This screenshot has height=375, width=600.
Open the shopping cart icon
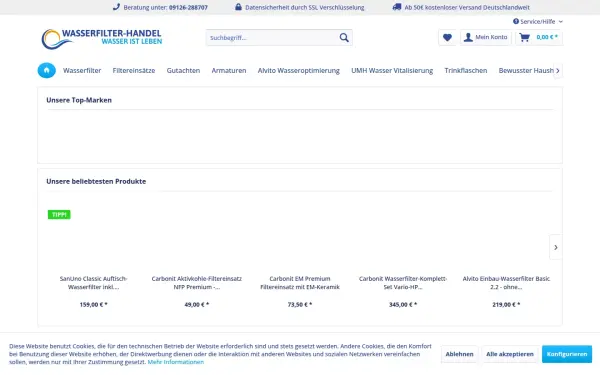525,37
